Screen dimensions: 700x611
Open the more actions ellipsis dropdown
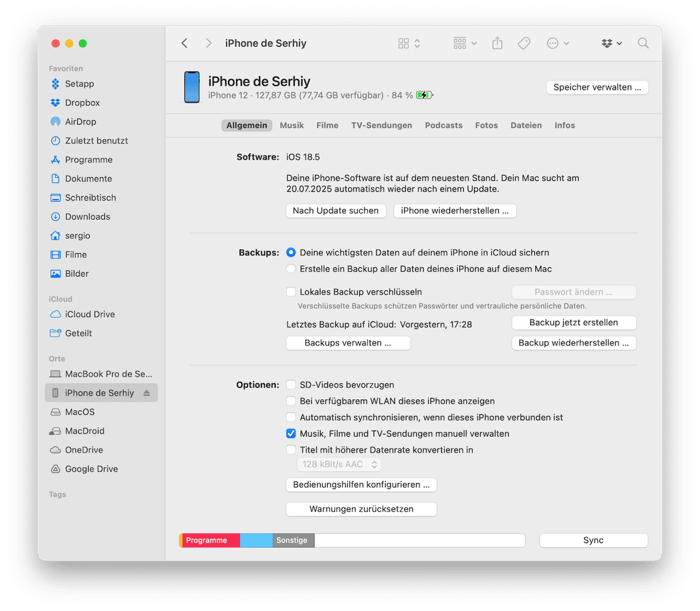[x=557, y=43]
